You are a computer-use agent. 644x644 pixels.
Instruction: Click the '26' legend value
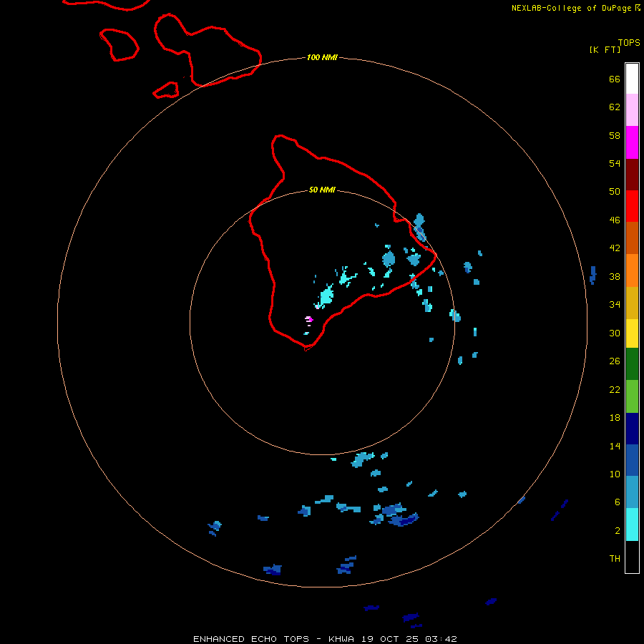pos(615,361)
